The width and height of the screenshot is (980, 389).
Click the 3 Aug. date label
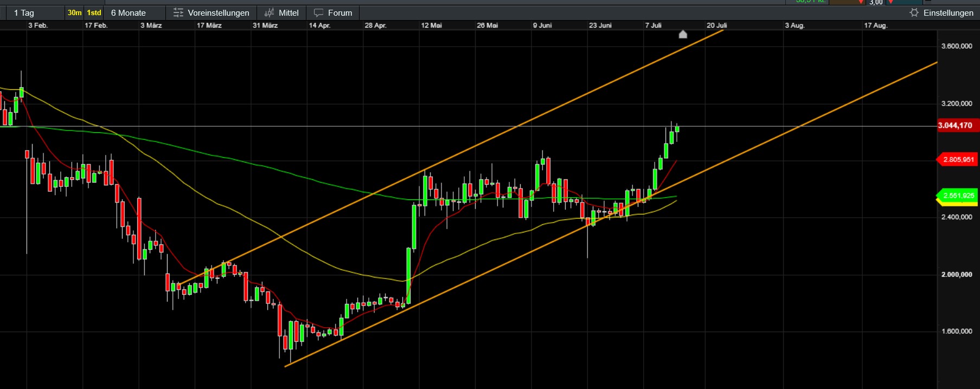click(795, 25)
